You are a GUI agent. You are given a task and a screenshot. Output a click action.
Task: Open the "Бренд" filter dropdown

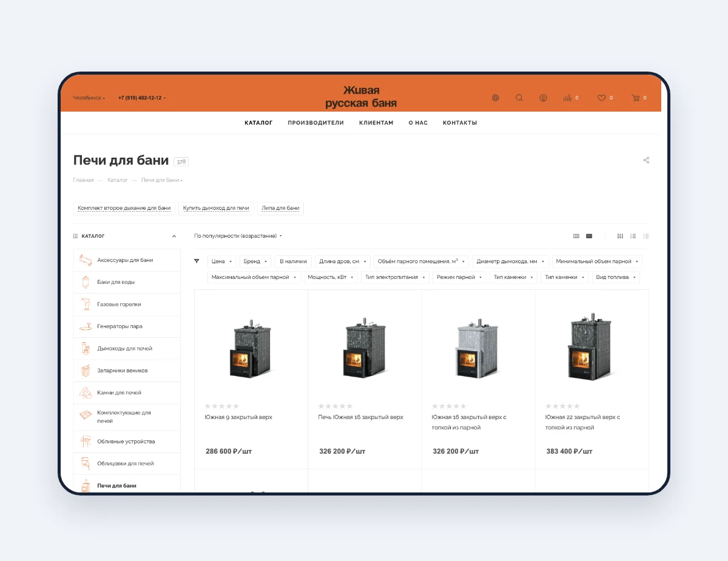coord(255,261)
